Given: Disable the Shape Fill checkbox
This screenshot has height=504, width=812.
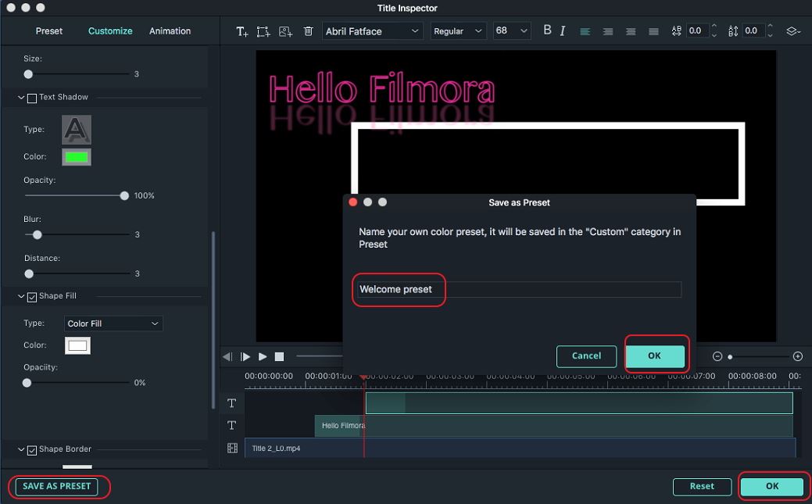Looking at the screenshot, I should [x=31, y=297].
